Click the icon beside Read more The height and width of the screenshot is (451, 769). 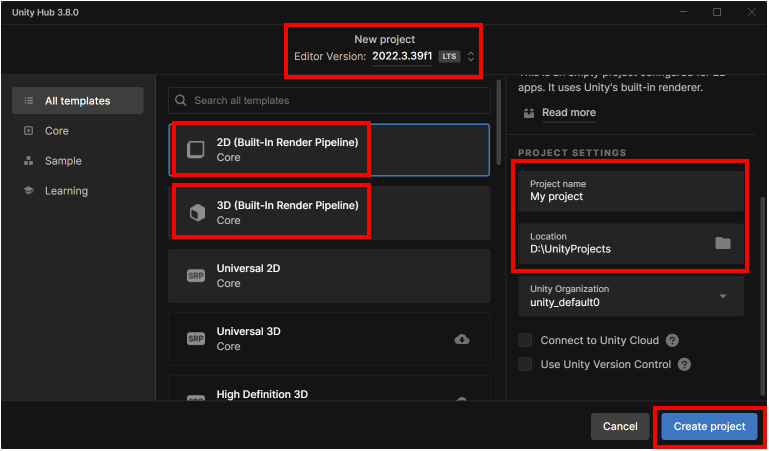529,113
